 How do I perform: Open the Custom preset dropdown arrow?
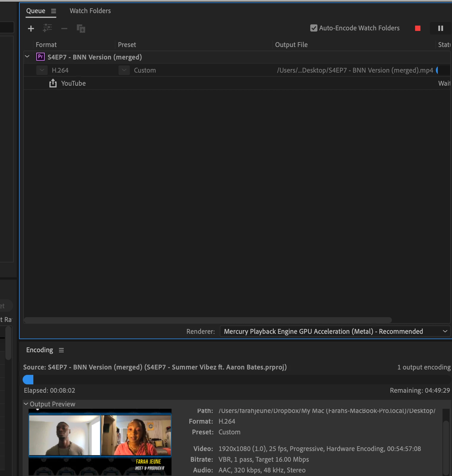pos(124,70)
